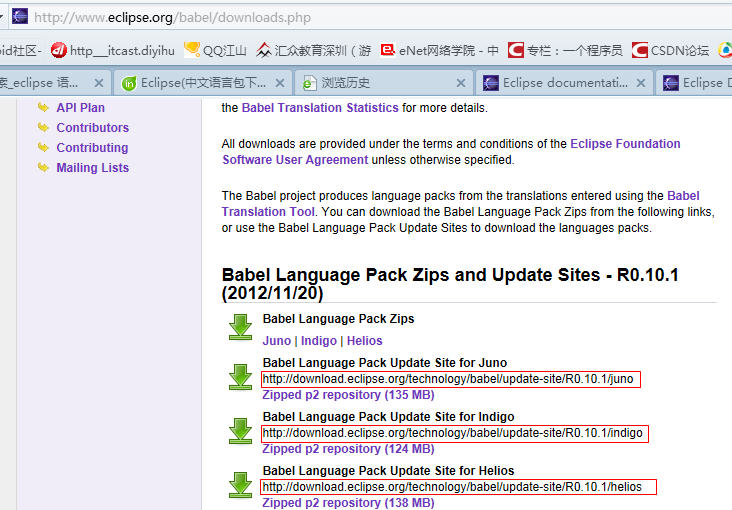Image resolution: width=732 pixels, height=510 pixels.
Task: Open the QQ江山 bookmark
Action: coord(215,50)
